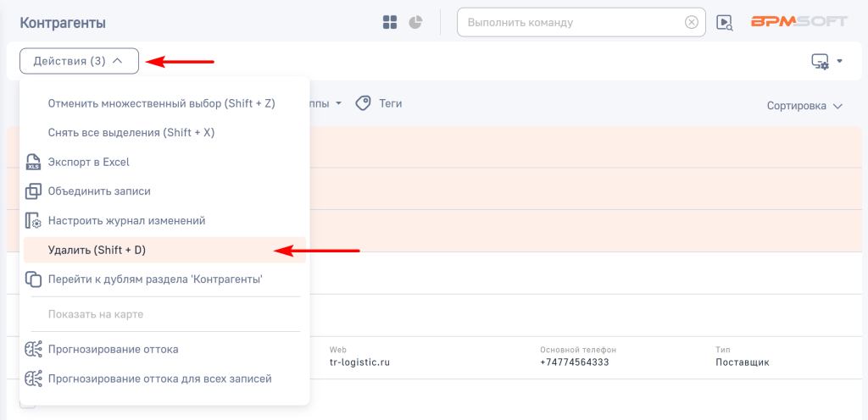Screen dimensions: 868x420
Task: Click the +74774564333 phone number
Action: click(574, 362)
